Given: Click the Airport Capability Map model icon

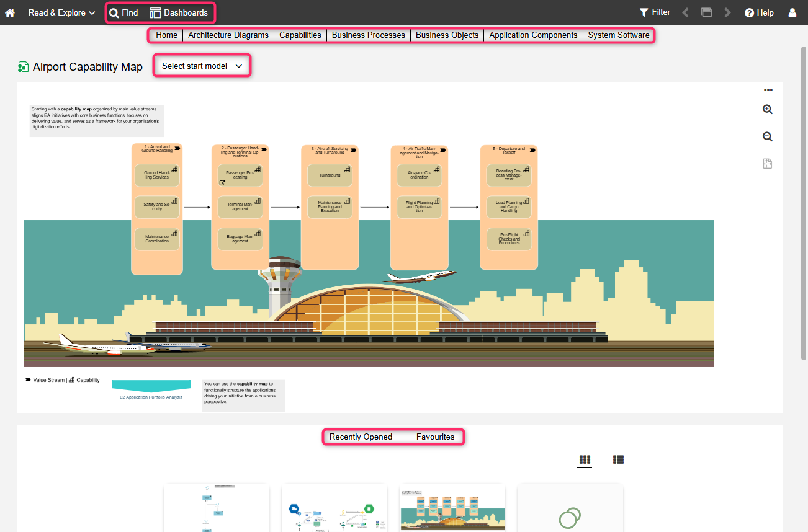Looking at the screenshot, I should point(23,67).
